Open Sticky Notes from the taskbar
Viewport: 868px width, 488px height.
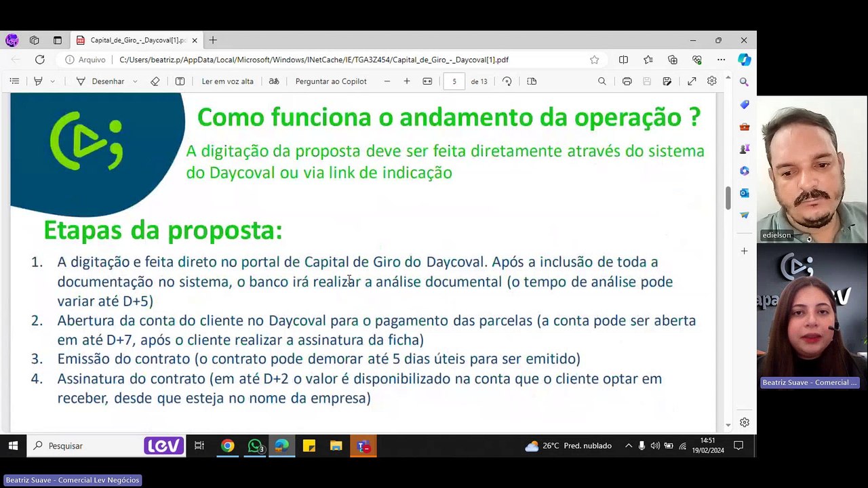309,446
